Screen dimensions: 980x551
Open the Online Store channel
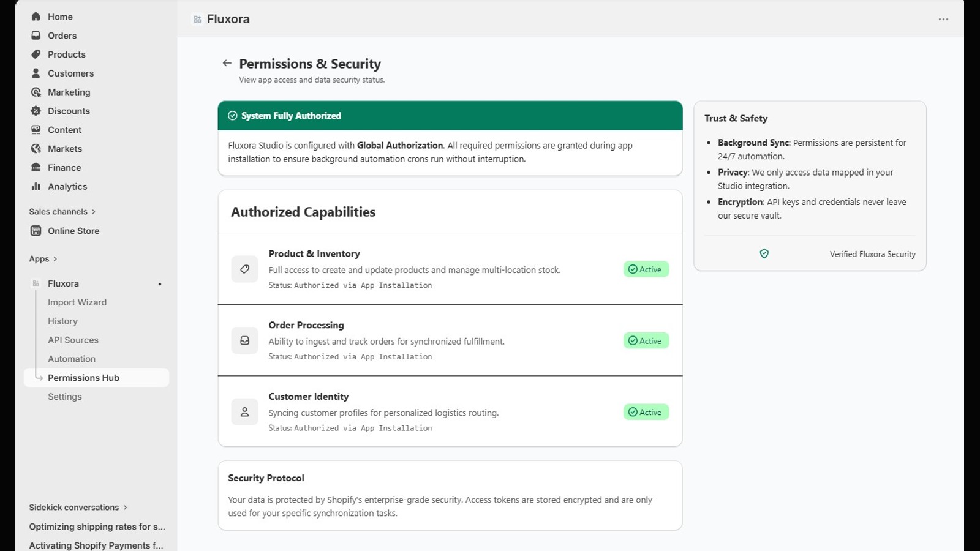(x=73, y=231)
